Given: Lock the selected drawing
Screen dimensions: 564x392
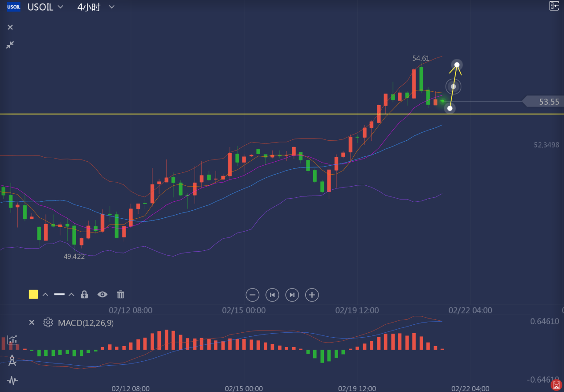Looking at the screenshot, I should pos(84,294).
